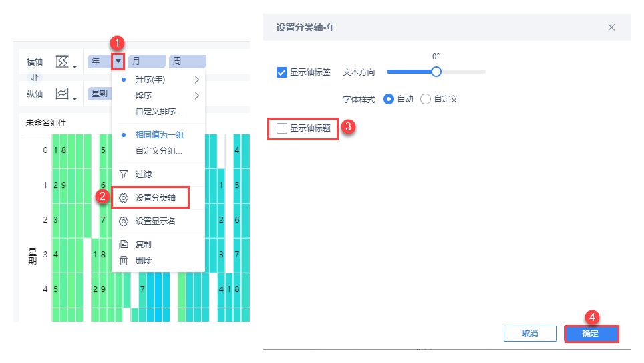The image size is (644, 363).
Task: Close the 设置分类轴-年 dialog
Action: 611,27
